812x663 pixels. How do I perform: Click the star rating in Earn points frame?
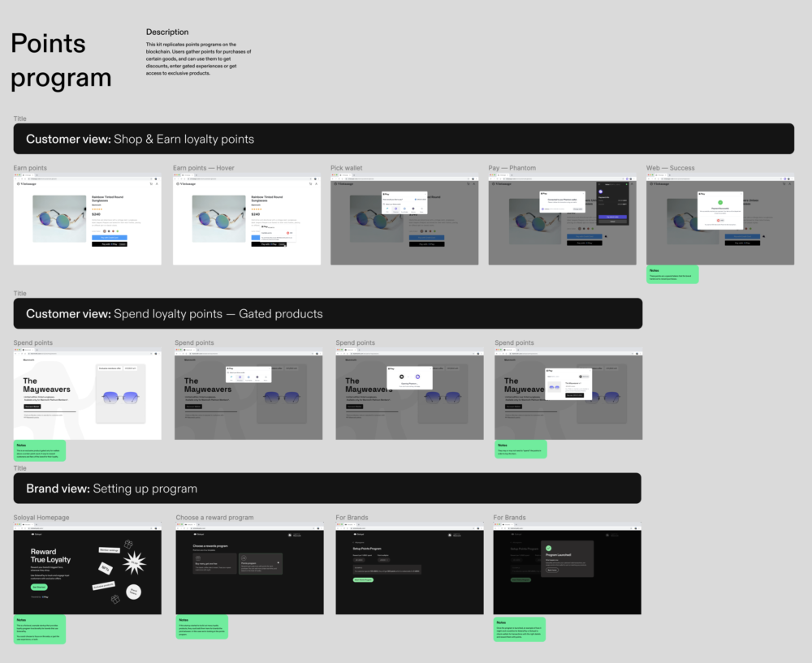click(97, 209)
